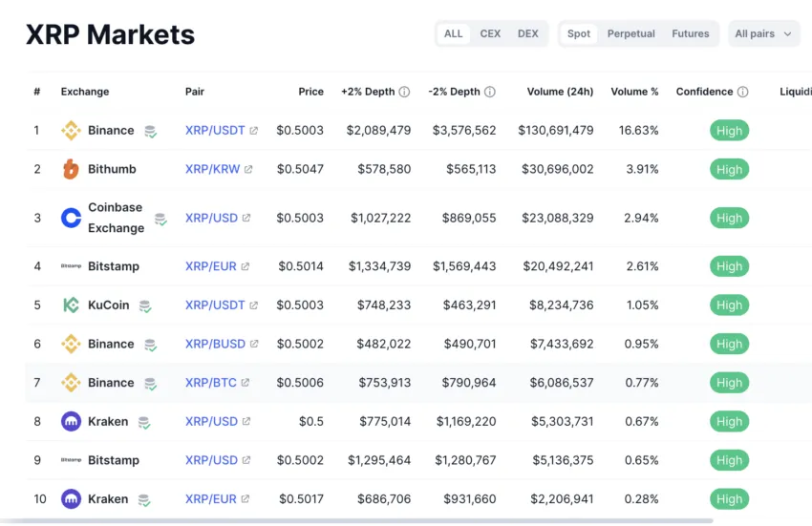Open the XRP/KRW pair link
The width and height of the screenshot is (812, 526).
(212, 169)
